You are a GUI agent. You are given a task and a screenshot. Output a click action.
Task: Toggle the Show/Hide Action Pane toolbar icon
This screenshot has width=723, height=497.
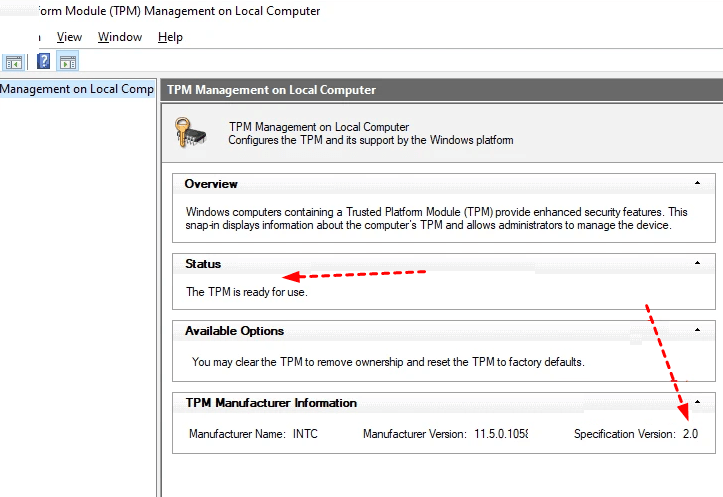tap(68, 62)
